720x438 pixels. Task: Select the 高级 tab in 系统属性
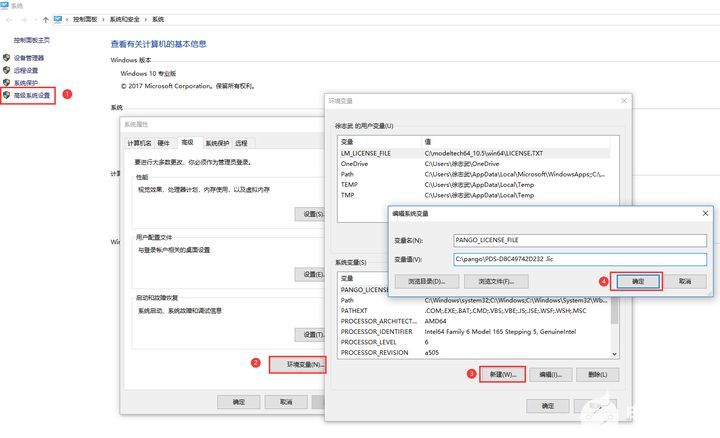point(187,142)
